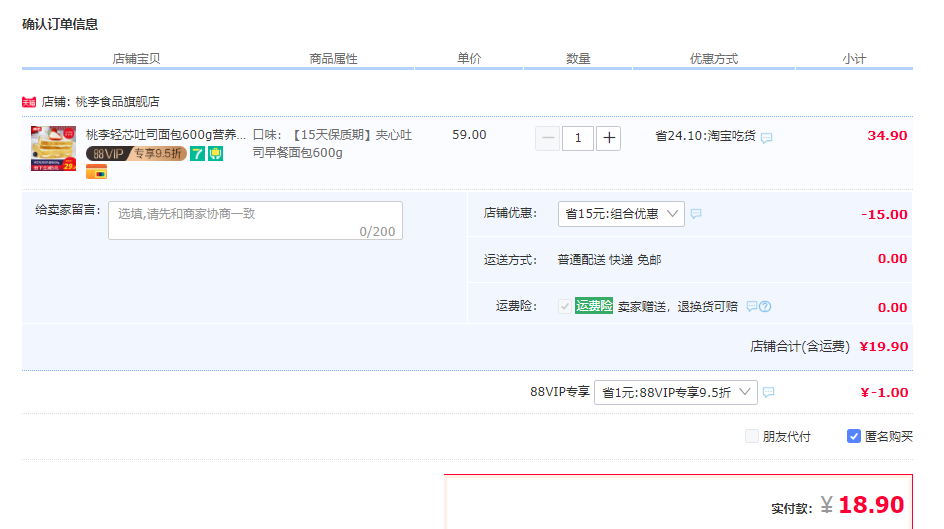Click the 确认订单信息 heading
This screenshot has width=944, height=529.
point(60,24)
